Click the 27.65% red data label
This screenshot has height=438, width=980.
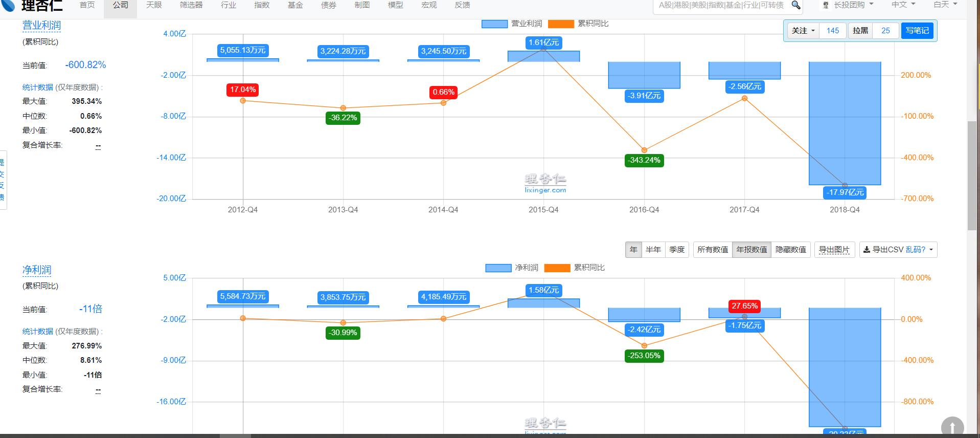click(744, 306)
